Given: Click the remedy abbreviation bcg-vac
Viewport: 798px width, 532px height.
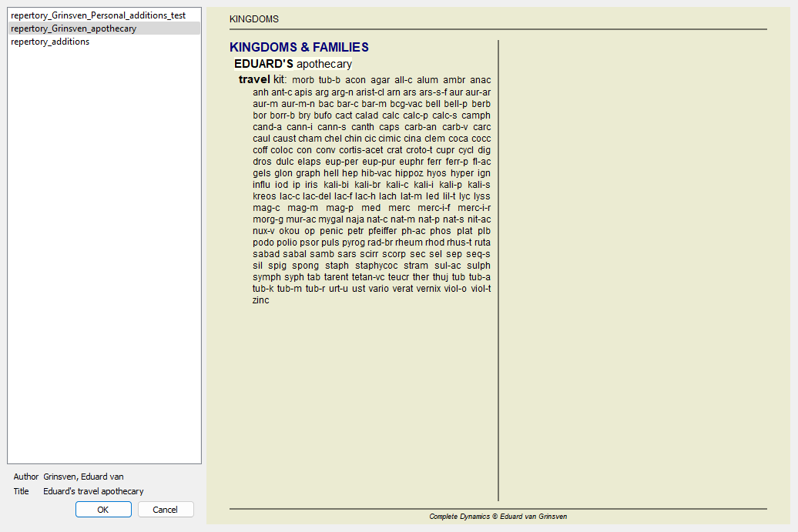Looking at the screenshot, I should click(x=406, y=104).
